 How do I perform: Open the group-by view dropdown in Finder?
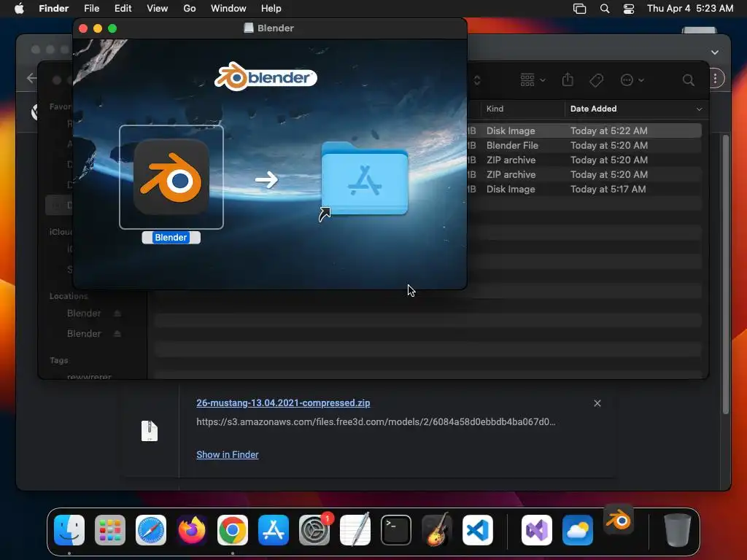pyautogui.click(x=533, y=80)
